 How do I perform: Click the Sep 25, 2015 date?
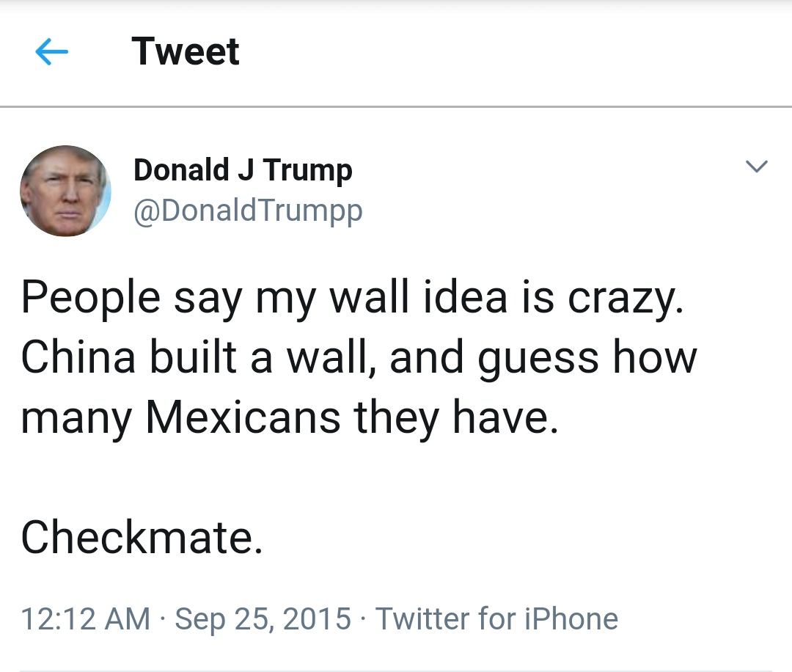pos(263,618)
